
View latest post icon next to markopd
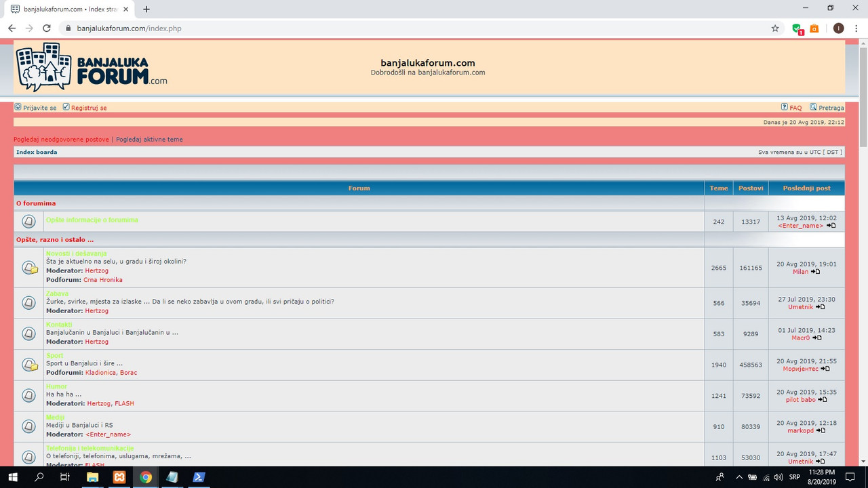pos(821,430)
